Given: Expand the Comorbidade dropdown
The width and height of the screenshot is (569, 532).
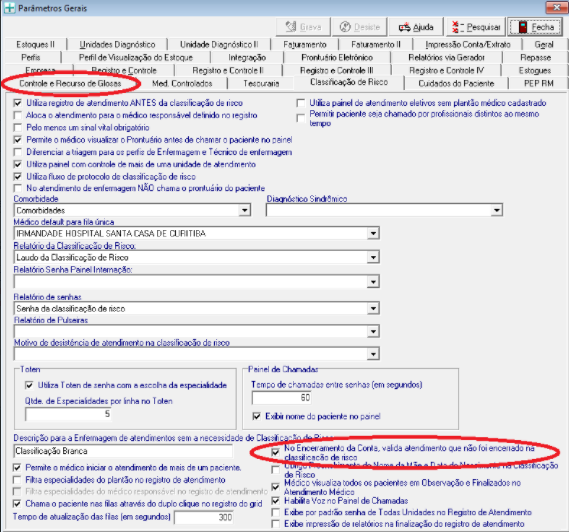Looking at the screenshot, I should (245, 210).
